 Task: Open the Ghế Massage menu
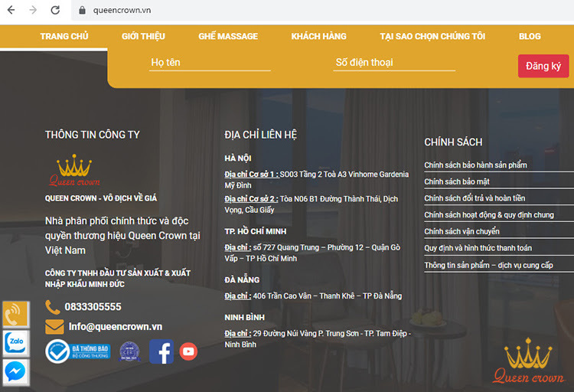click(x=228, y=36)
